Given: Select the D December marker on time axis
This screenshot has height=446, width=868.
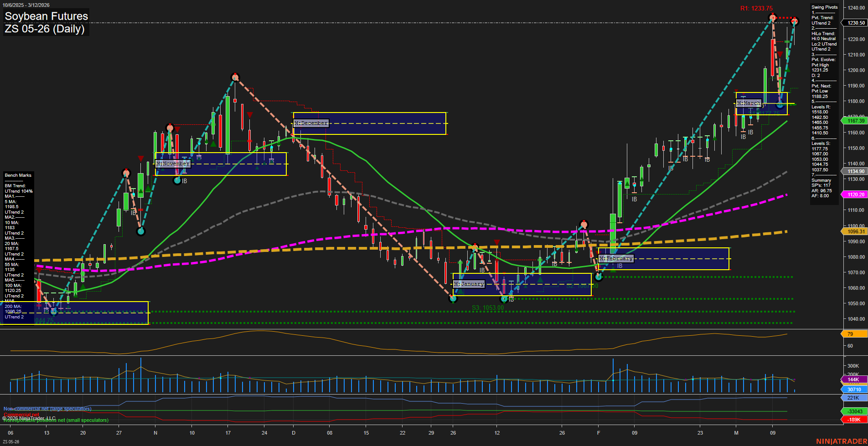Looking at the screenshot, I should pos(294,433).
